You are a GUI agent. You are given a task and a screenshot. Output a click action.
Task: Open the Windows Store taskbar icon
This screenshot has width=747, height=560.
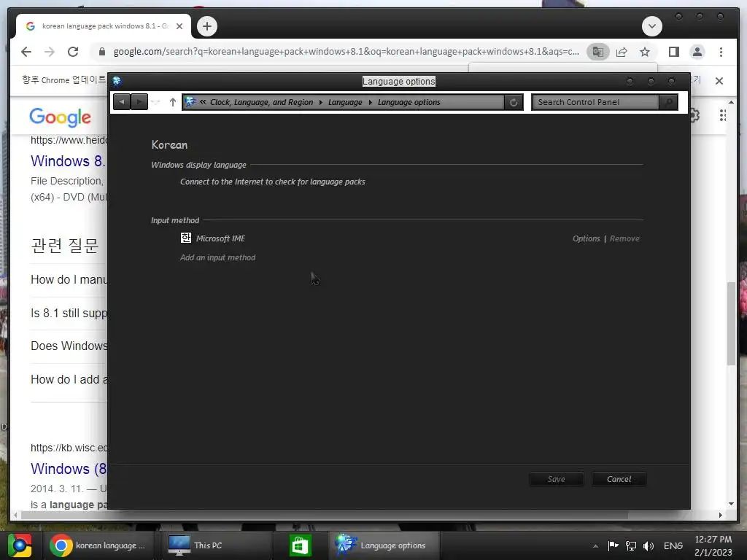click(x=300, y=545)
